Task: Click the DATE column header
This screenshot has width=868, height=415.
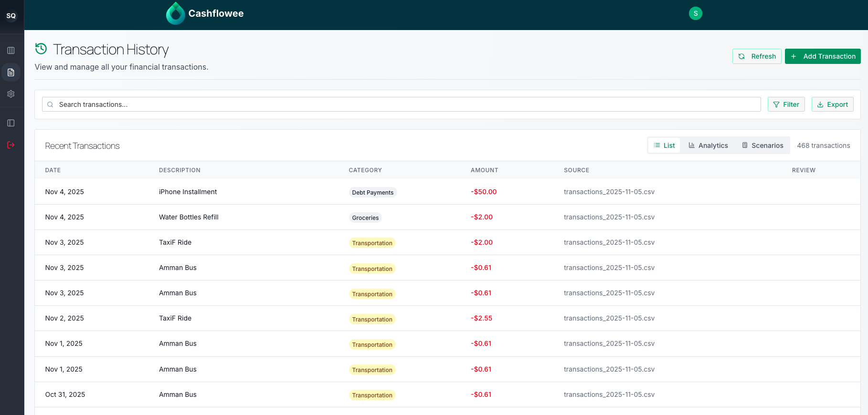Action: (53, 170)
